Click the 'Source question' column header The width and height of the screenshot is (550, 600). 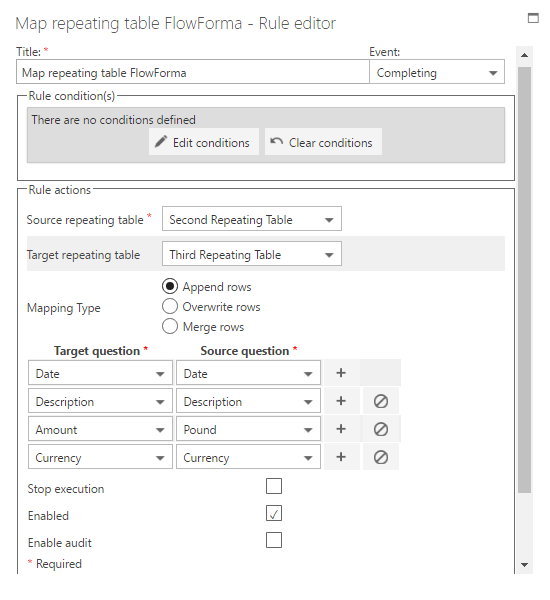pos(245,351)
